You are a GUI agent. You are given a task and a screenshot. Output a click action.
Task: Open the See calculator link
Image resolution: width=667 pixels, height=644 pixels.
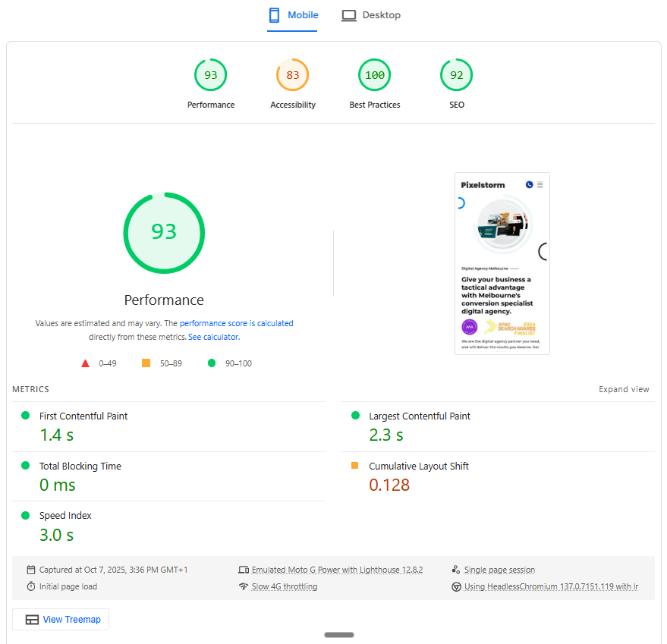point(213,336)
